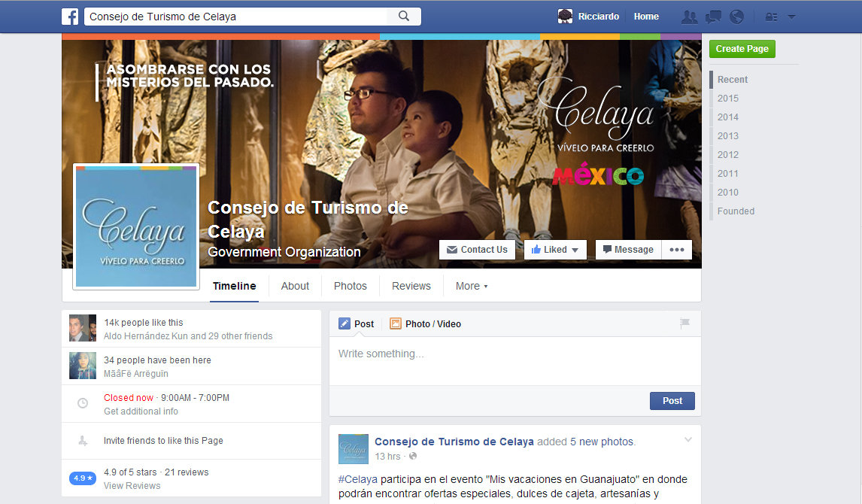Expand the More tab dropdown
Image resolution: width=862 pixels, height=504 pixels.
[x=471, y=286]
